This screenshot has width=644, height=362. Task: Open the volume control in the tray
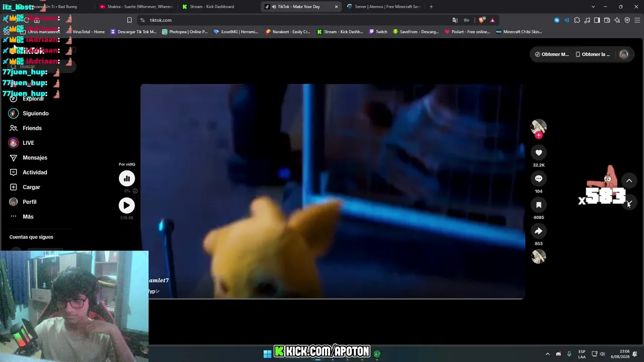point(602,354)
